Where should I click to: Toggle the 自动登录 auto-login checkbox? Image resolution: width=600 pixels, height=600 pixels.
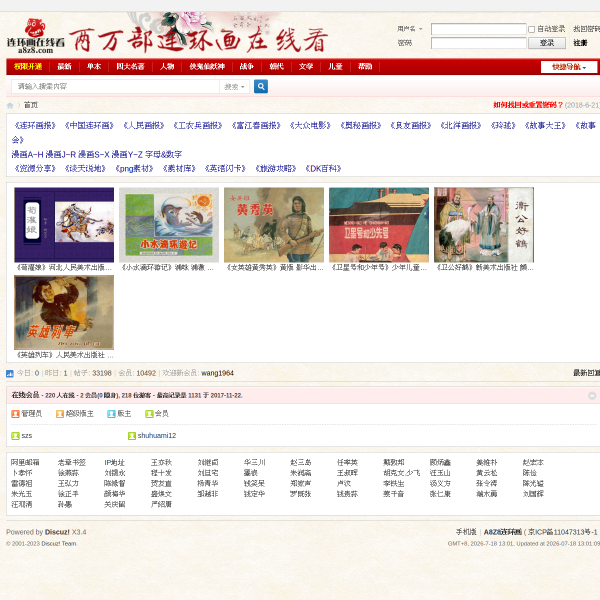531,29
